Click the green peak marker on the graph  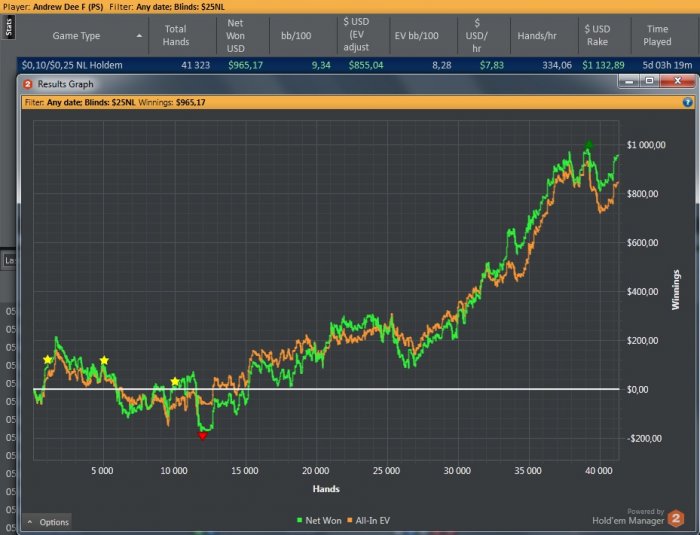pyautogui.click(x=589, y=146)
